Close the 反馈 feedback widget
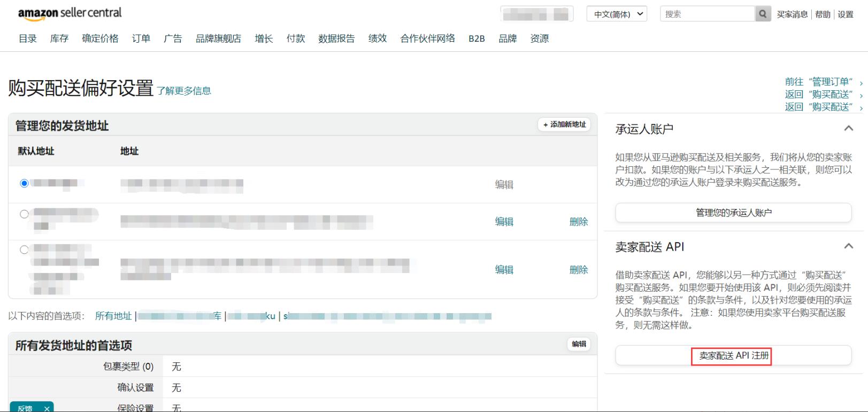 point(47,408)
